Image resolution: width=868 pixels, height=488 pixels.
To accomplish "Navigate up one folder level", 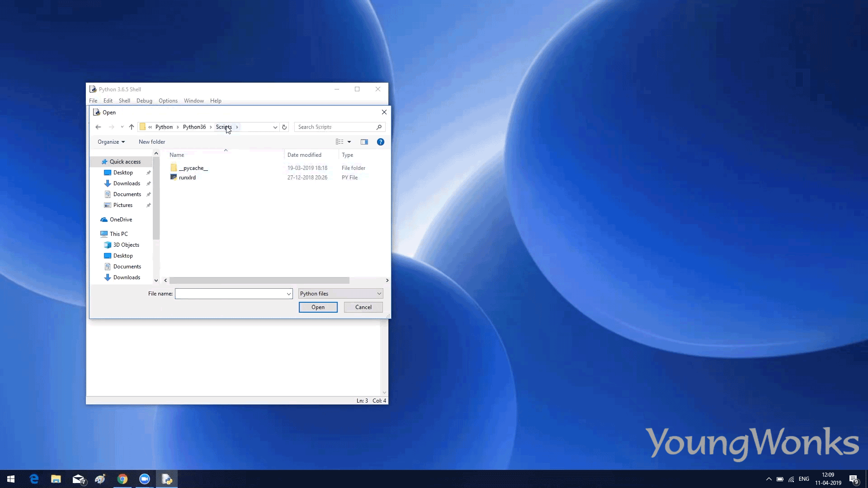I will coord(132,127).
